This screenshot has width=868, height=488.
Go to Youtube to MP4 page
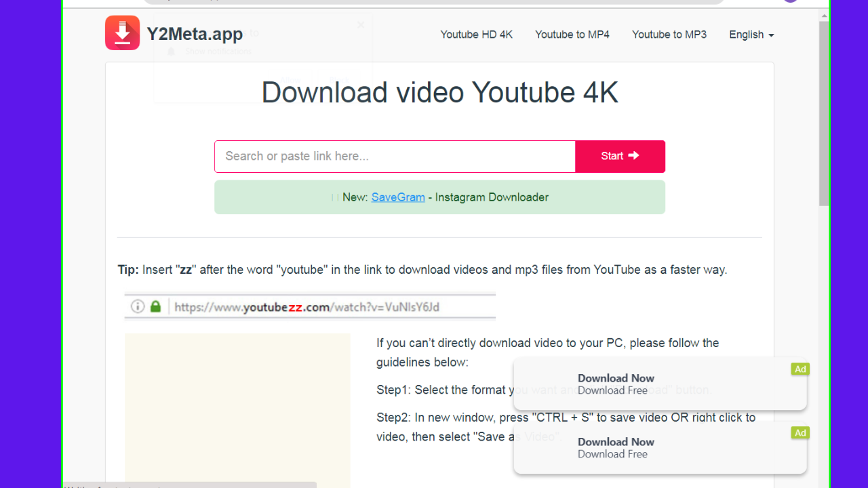click(x=572, y=35)
